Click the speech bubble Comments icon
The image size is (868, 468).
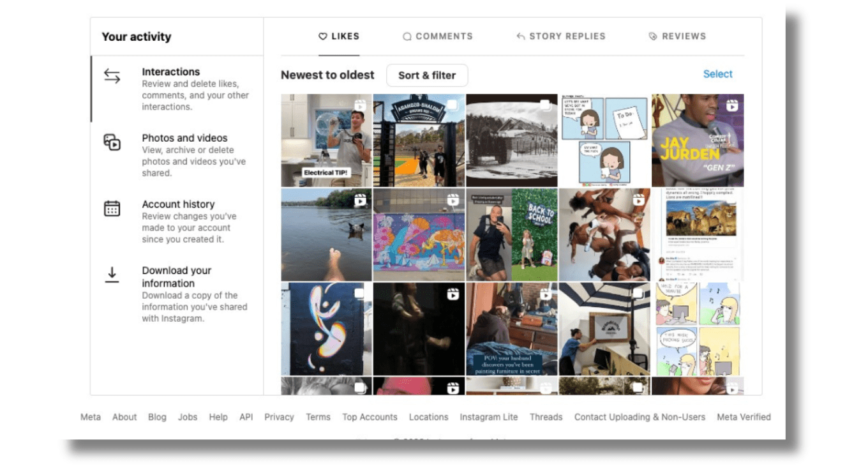tap(407, 36)
